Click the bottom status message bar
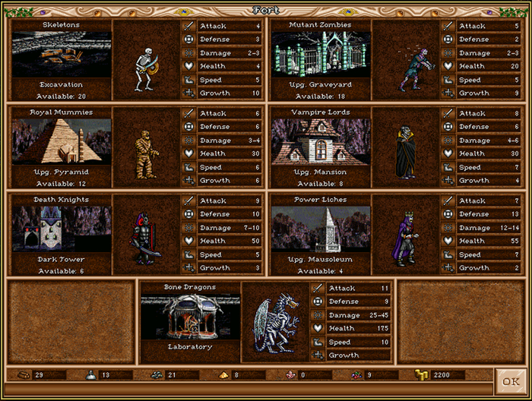Image resolution: width=532 pixels, height=401 pixels. tap(249, 390)
